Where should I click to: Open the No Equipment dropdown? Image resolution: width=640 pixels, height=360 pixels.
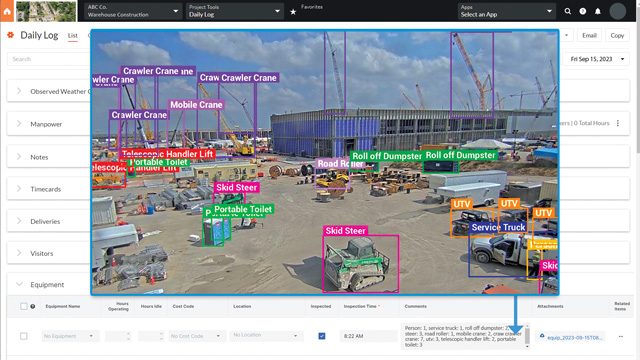point(70,336)
